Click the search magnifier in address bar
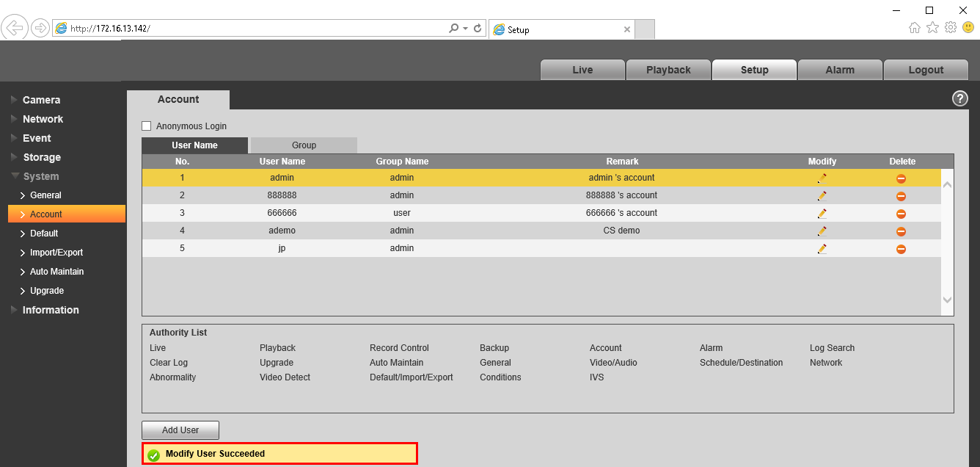Viewport: 980px width, 467px height. (x=454, y=28)
